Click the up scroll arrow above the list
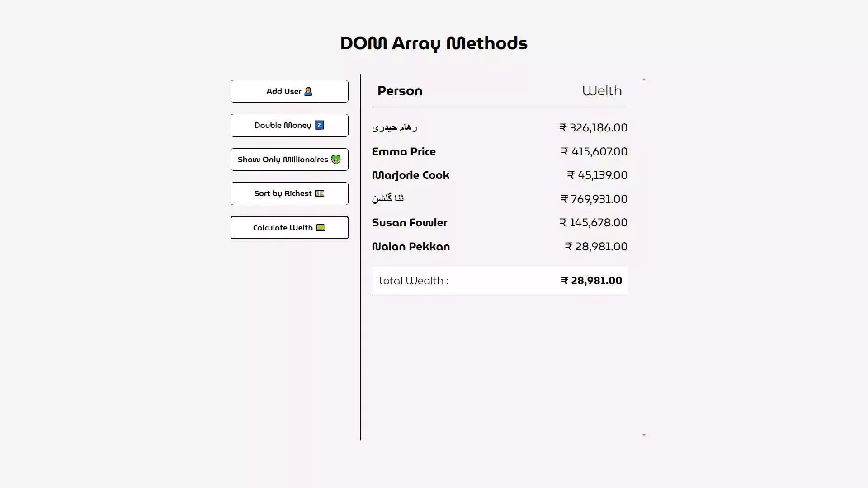Screen dimensions: 868x488 644,79
